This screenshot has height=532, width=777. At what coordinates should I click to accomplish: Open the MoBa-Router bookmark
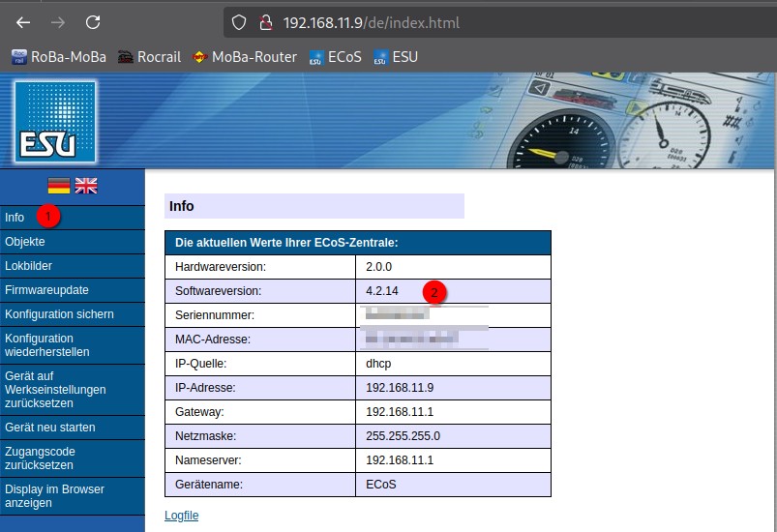pyautogui.click(x=245, y=57)
